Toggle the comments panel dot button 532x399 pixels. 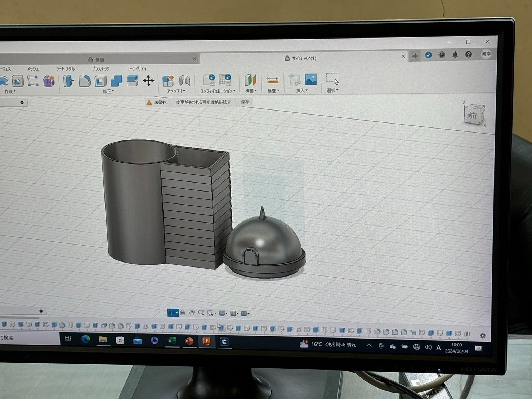(41, 311)
